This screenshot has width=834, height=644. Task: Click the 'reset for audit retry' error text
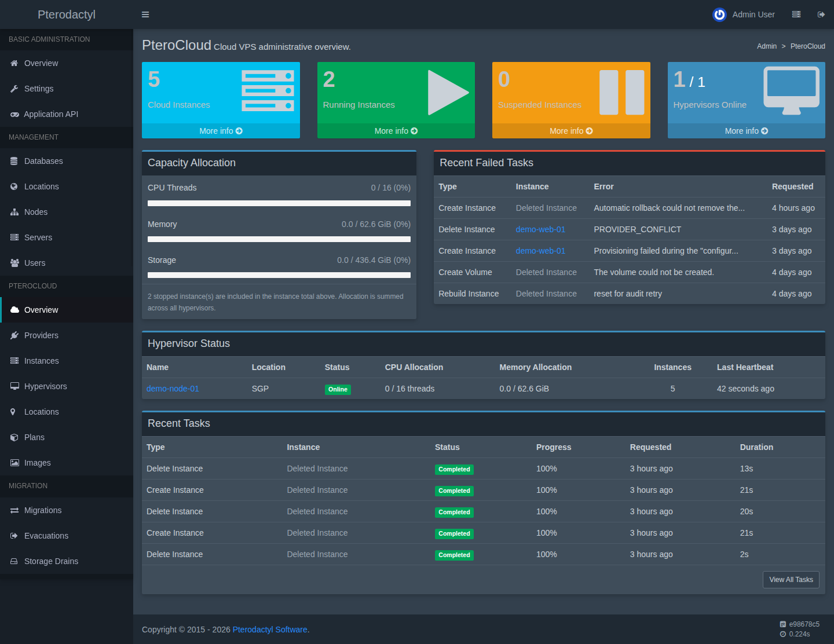point(628,294)
